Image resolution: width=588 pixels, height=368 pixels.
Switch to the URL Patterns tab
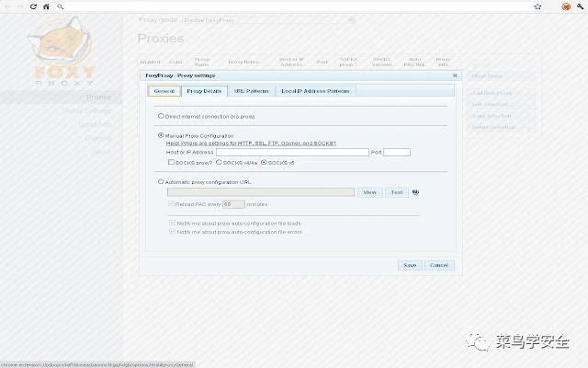pos(251,91)
